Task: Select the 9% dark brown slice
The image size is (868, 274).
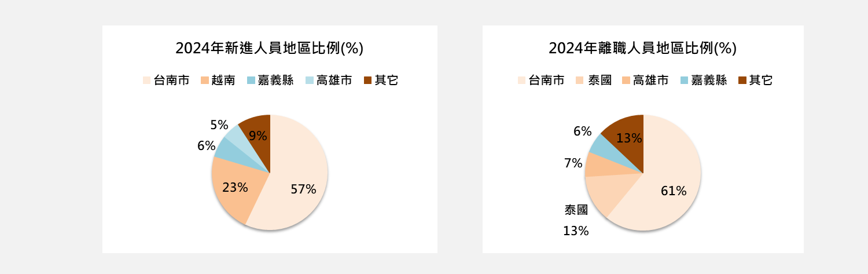Action: click(x=258, y=133)
